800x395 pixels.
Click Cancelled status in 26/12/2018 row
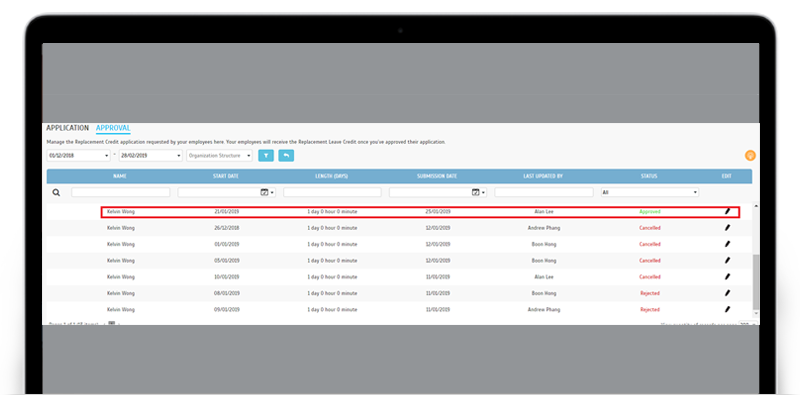(x=650, y=228)
